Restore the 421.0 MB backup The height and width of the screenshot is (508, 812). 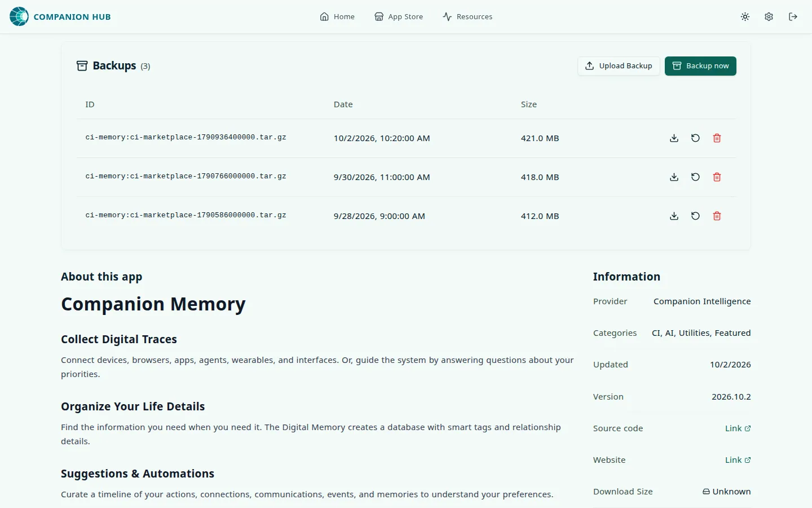point(695,138)
